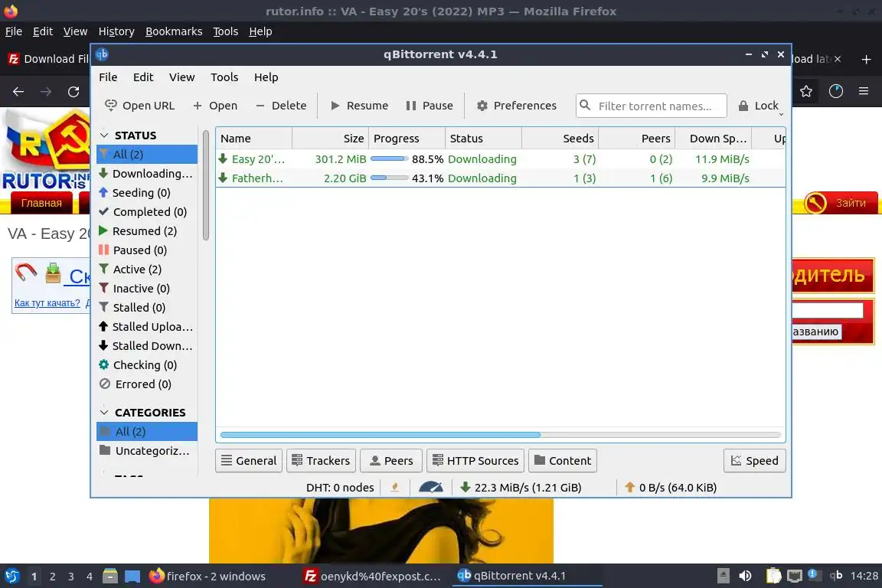The image size is (882, 588).
Task: Click the sidebar vertical scrollbar
Action: pos(206,186)
